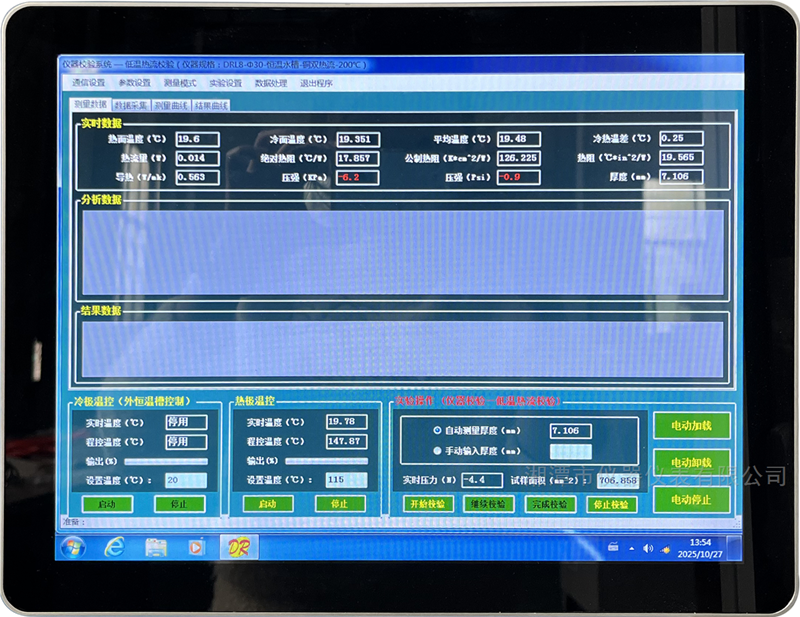Open the 测量模式 menu
The height and width of the screenshot is (617, 800).
coord(179,83)
